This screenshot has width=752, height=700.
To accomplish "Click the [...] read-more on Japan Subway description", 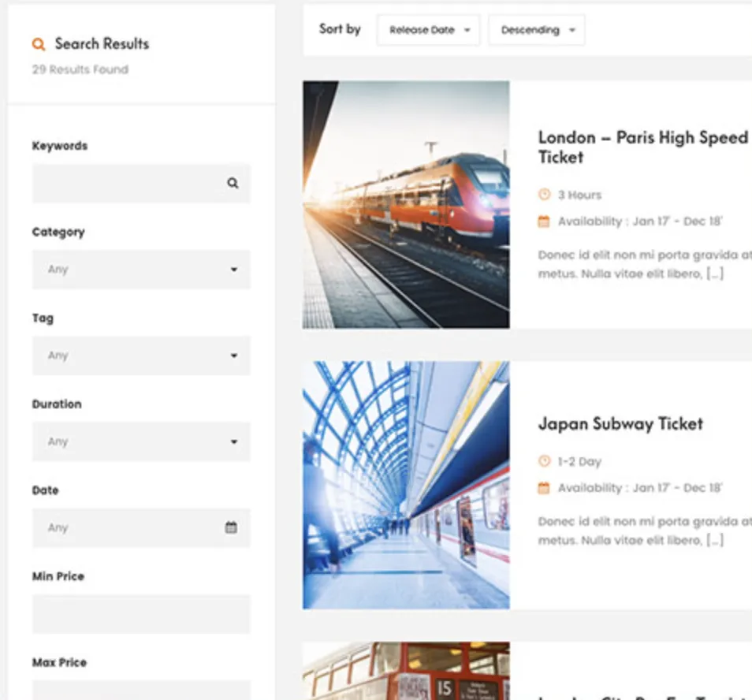I will pyautogui.click(x=715, y=540).
